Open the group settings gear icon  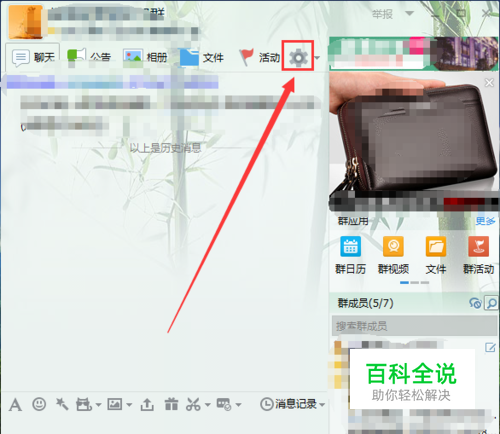(298, 58)
